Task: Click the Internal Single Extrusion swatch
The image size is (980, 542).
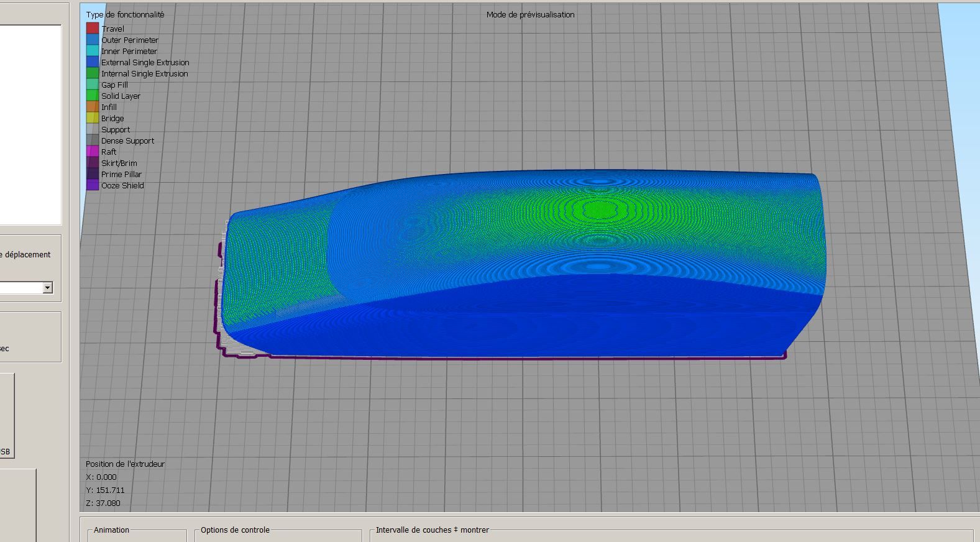Action: (x=93, y=73)
